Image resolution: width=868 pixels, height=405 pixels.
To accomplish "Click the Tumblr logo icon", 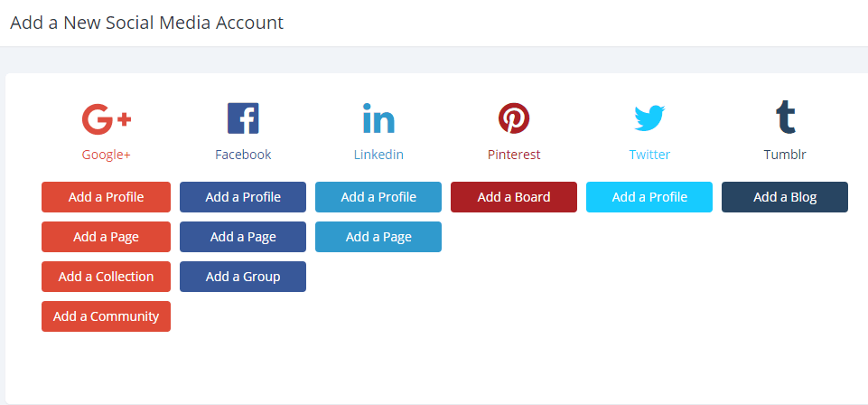I will pos(785,118).
